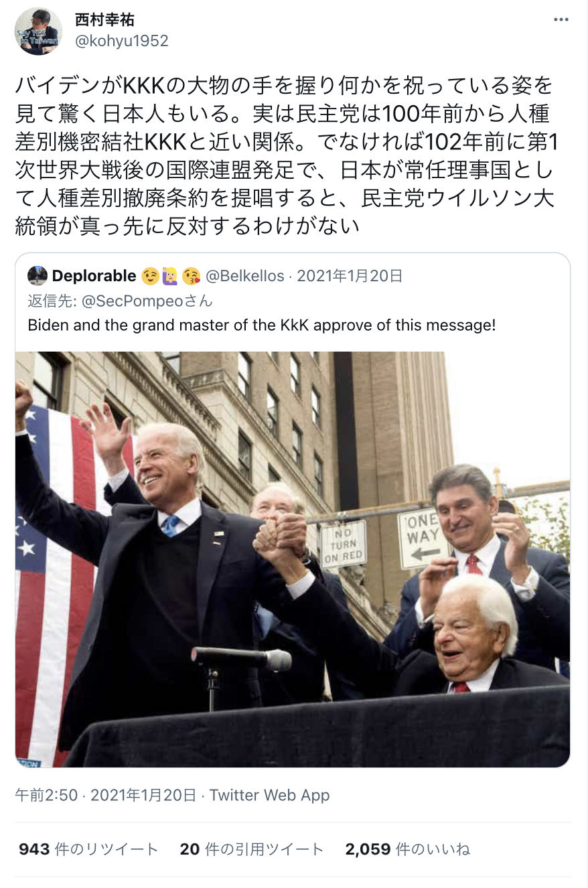The image size is (588, 888).
Task: Click the main Japanese tweet text
Action: click(x=285, y=155)
